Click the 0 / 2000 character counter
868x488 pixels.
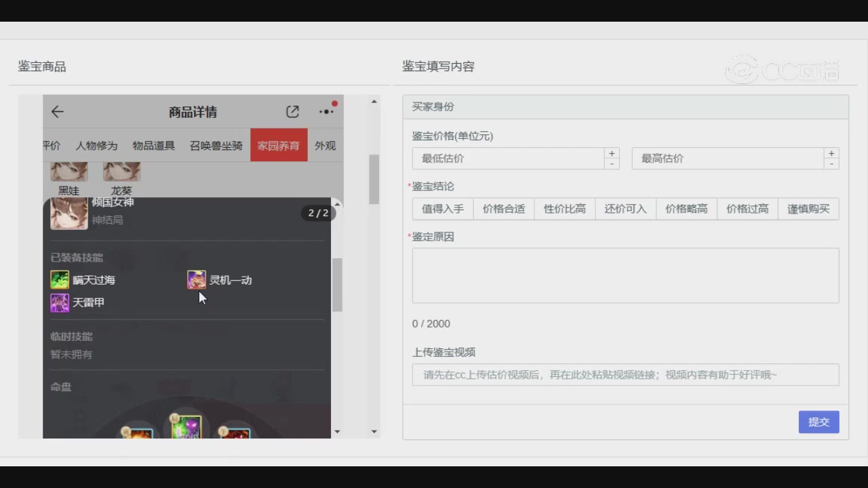point(431,324)
